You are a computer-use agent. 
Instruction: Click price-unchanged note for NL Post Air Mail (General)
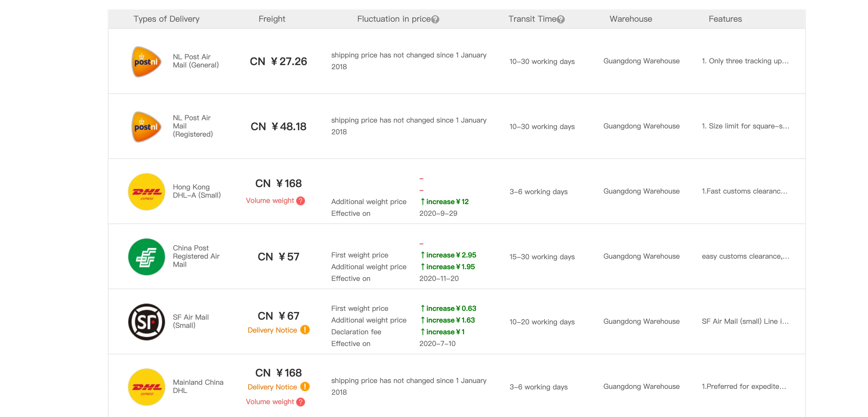[409, 61]
